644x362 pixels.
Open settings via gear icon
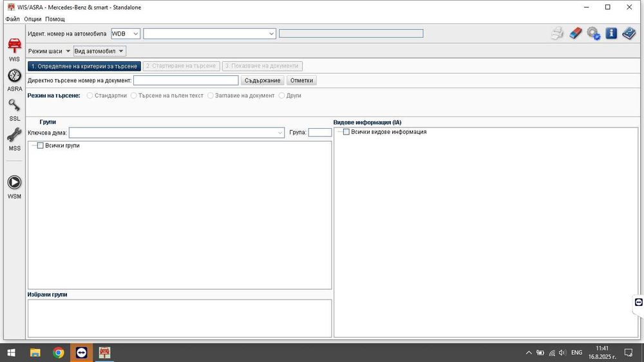pyautogui.click(x=594, y=33)
